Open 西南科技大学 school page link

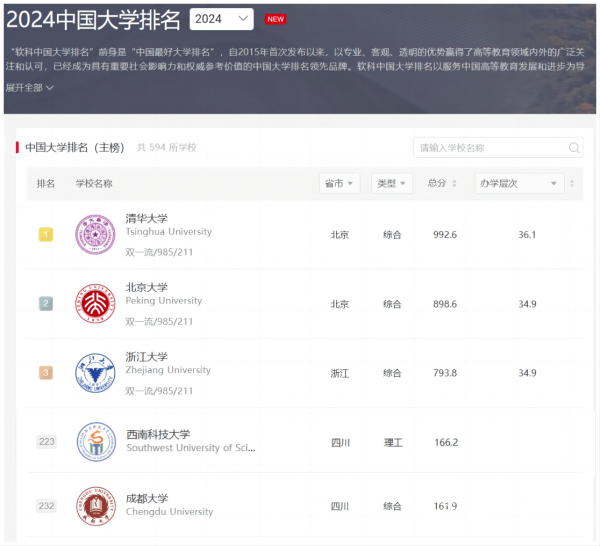click(x=158, y=434)
